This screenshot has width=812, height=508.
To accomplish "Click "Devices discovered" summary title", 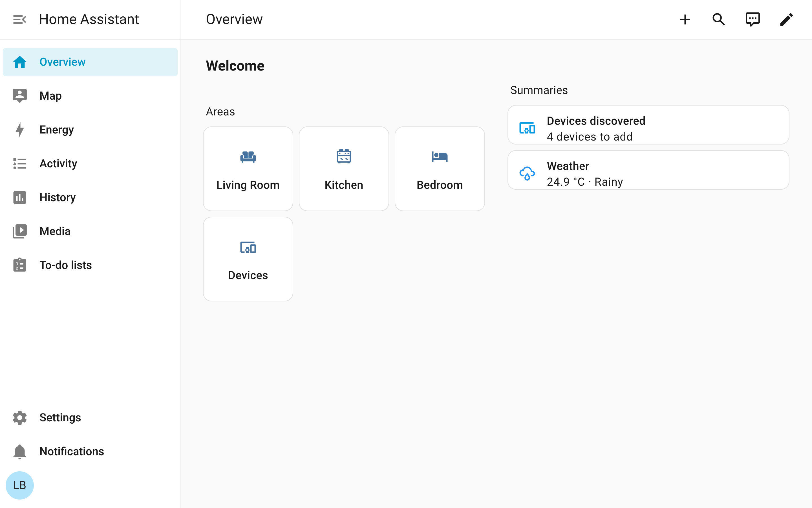I will (x=596, y=121).
